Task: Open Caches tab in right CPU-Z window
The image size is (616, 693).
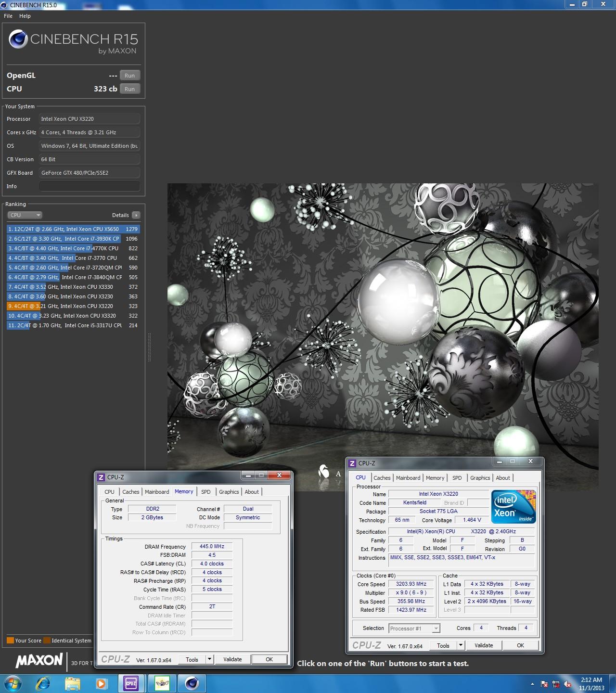Action: click(x=382, y=478)
